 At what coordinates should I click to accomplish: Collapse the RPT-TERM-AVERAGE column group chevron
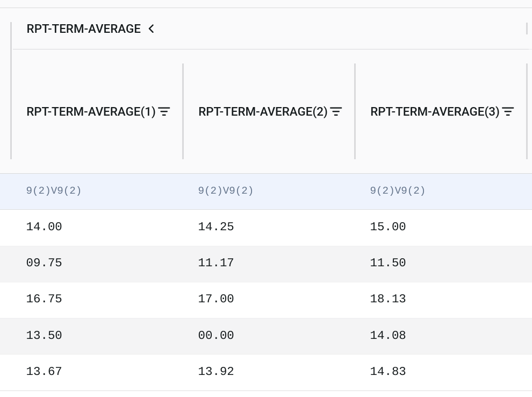point(152,29)
